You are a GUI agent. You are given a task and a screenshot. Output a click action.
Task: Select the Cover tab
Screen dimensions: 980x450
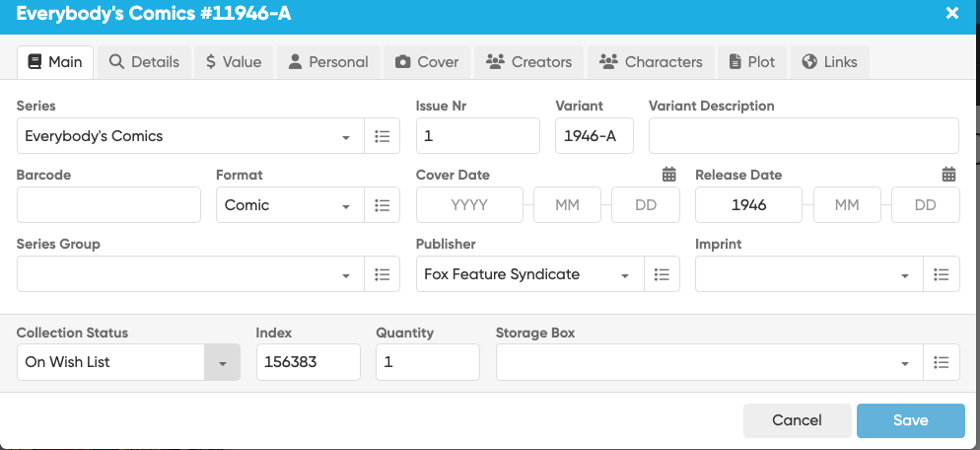pyautogui.click(x=427, y=61)
